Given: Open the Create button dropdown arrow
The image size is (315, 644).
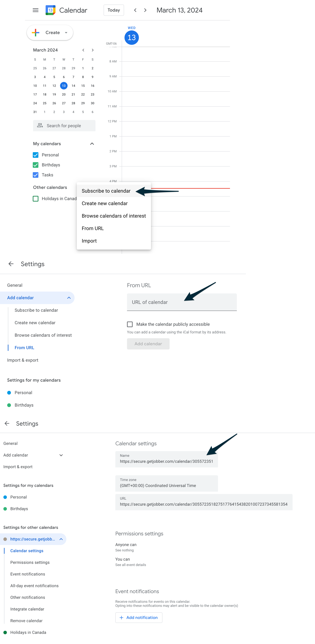Looking at the screenshot, I should (x=66, y=33).
